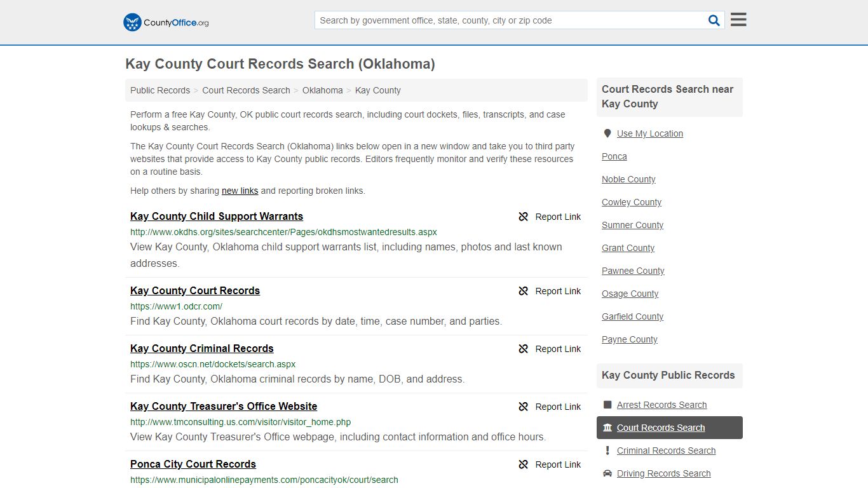
Task: Click the okdhs.org URL text
Action: pyautogui.click(x=283, y=232)
